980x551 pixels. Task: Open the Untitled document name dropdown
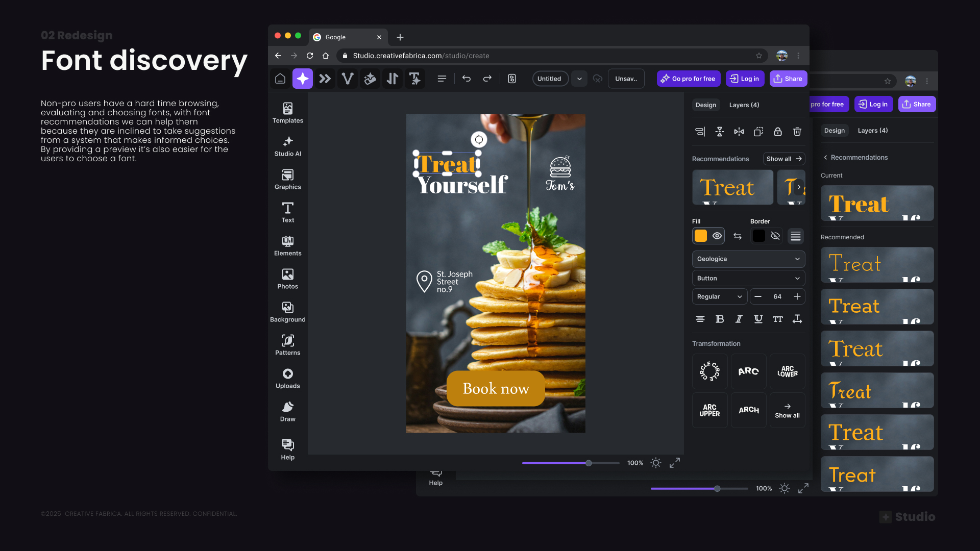pyautogui.click(x=579, y=79)
